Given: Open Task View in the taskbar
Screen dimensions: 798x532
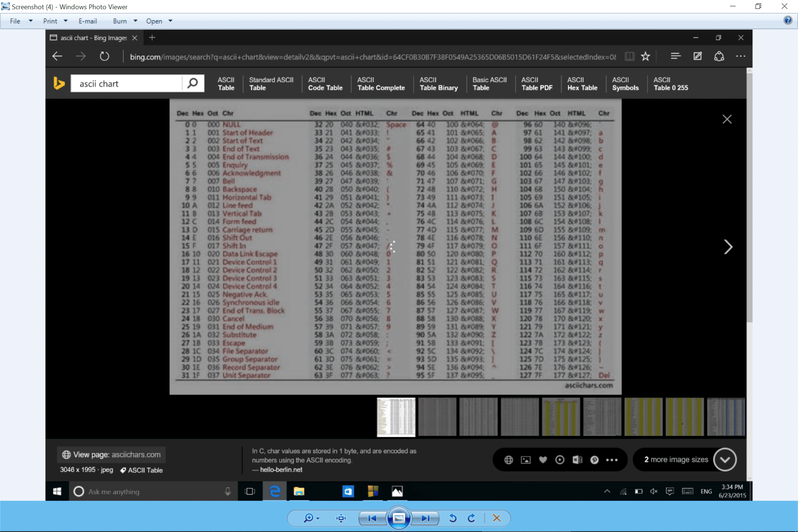Looking at the screenshot, I should click(x=250, y=491).
